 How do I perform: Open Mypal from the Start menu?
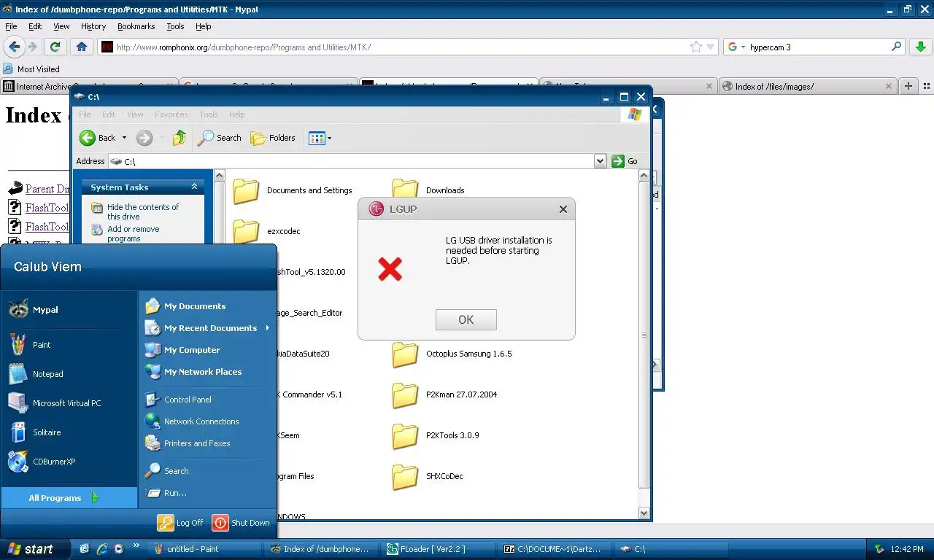tap(69, 310)
